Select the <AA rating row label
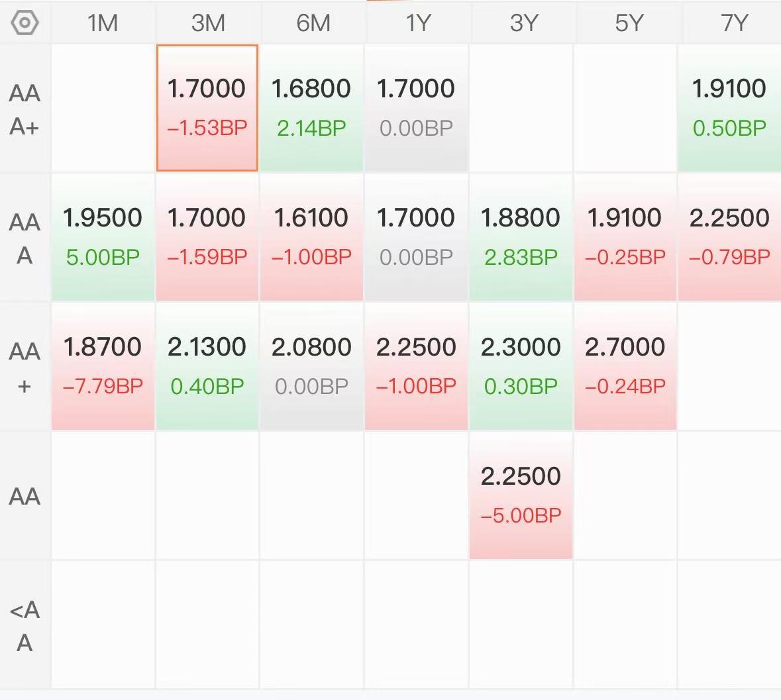781x700 pixels. click(25, 626)
